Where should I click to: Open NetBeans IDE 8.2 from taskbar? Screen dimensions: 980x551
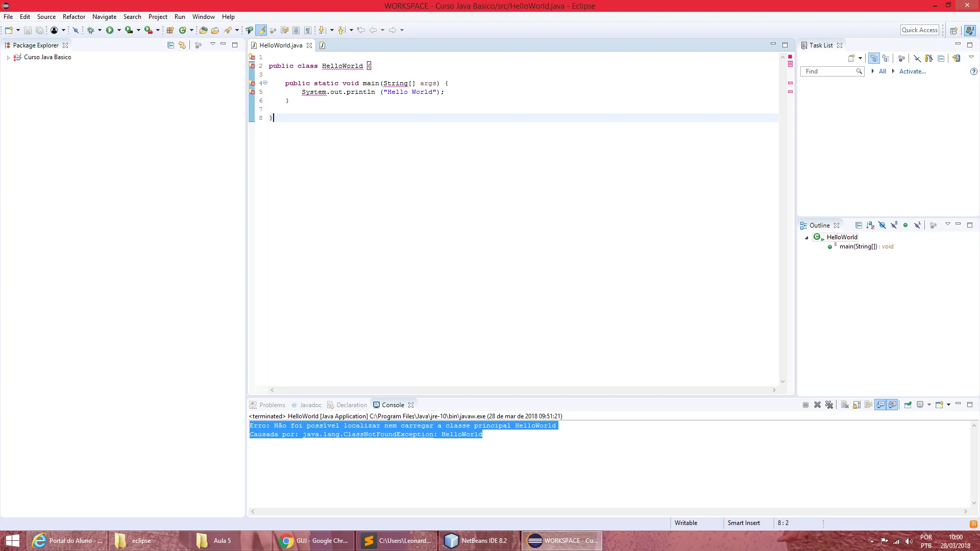[478, 541]
